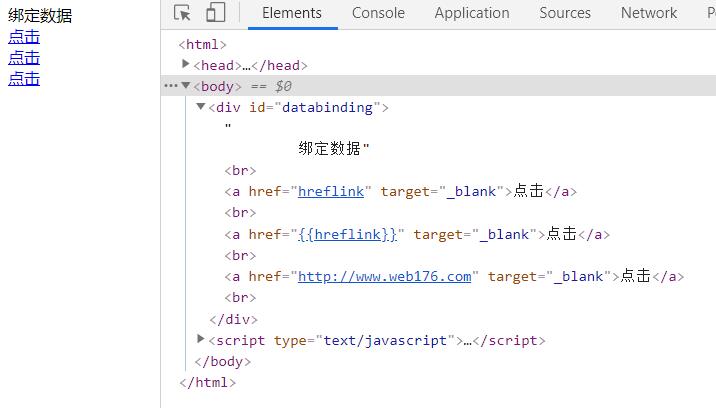This screenshot has width=716, height=408.
Task: Collapse the body element node
Action: [186, 86]
